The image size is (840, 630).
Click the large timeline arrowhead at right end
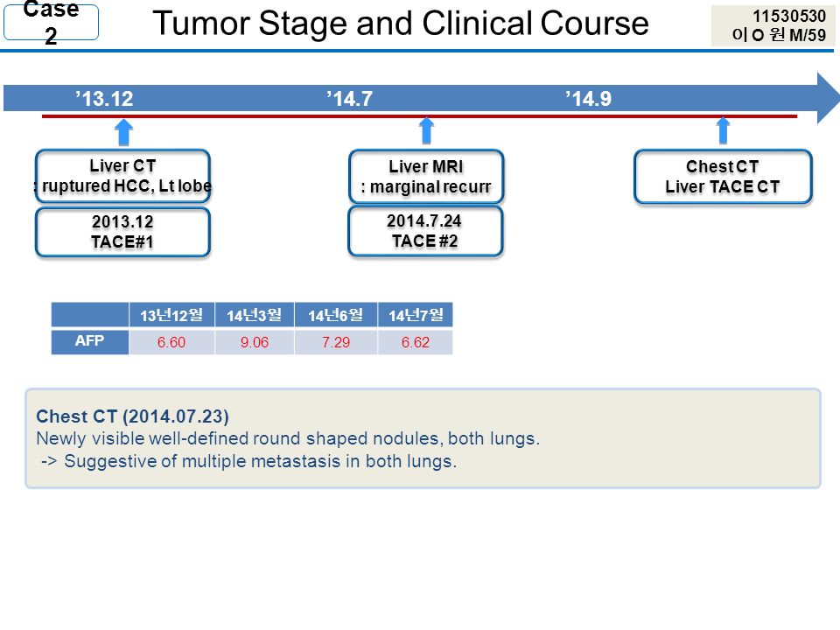pos(829,99)
